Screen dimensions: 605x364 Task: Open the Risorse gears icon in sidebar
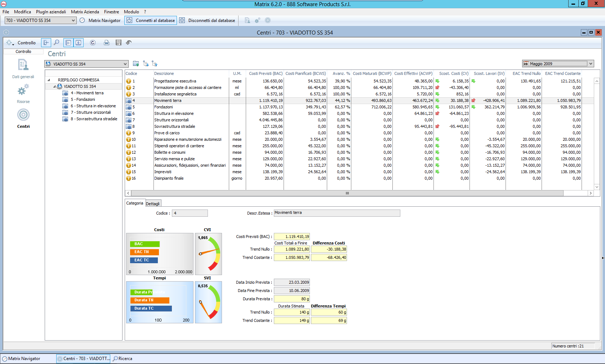point(23,90)
